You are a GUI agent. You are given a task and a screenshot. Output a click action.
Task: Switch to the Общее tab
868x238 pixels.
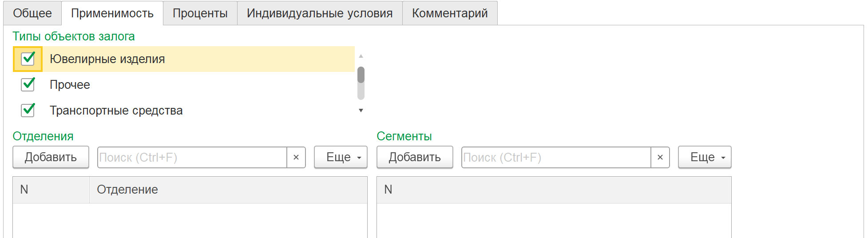(32, 13)
